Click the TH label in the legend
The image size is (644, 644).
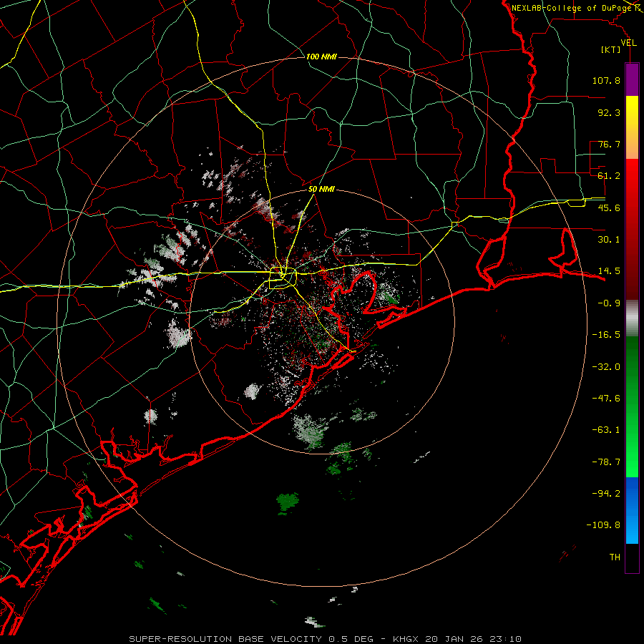tap(615, 557)
